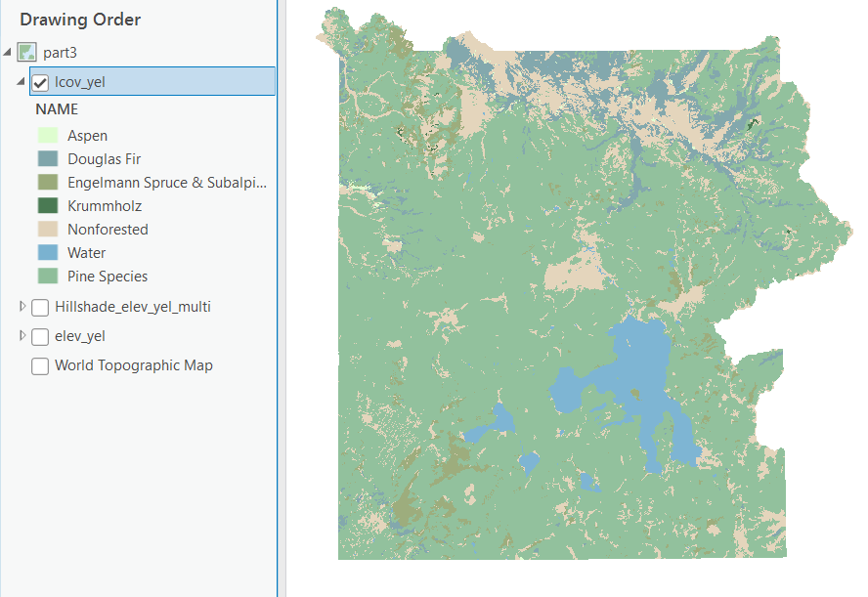The image size is (868, 597).
Task: Open the Nonforested tan swatch
Action: coord(48,229)
